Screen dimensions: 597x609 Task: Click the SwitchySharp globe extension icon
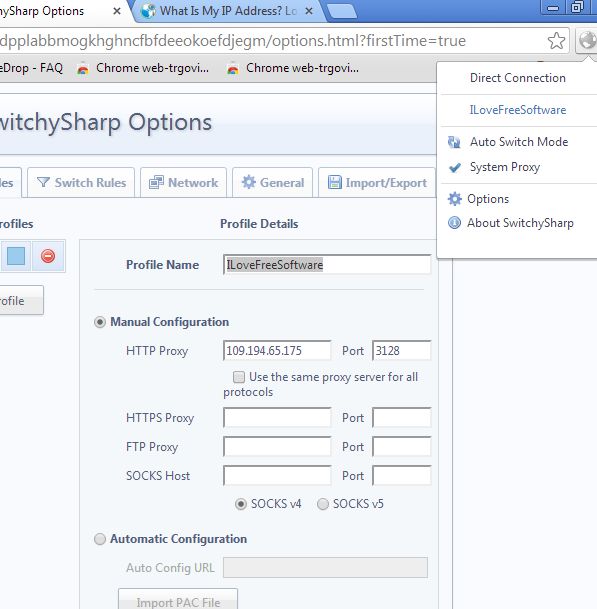[x=587, y=40]
